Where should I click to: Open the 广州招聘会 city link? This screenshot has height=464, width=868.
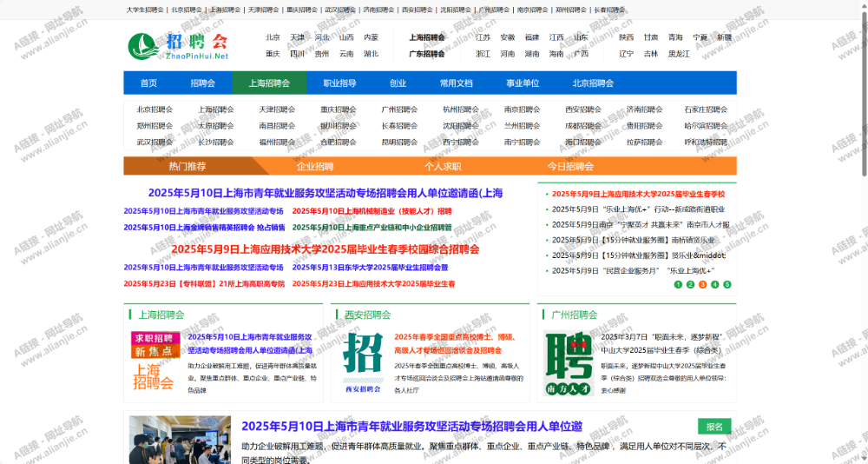click(x=399, y=109)
